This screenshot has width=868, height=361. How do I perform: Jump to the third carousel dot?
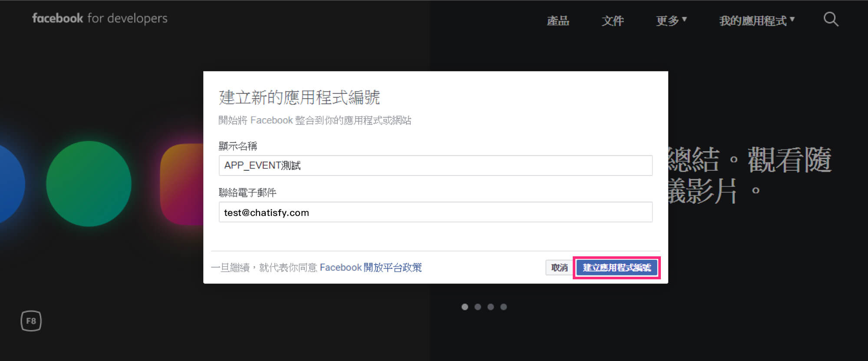point(491,307)
